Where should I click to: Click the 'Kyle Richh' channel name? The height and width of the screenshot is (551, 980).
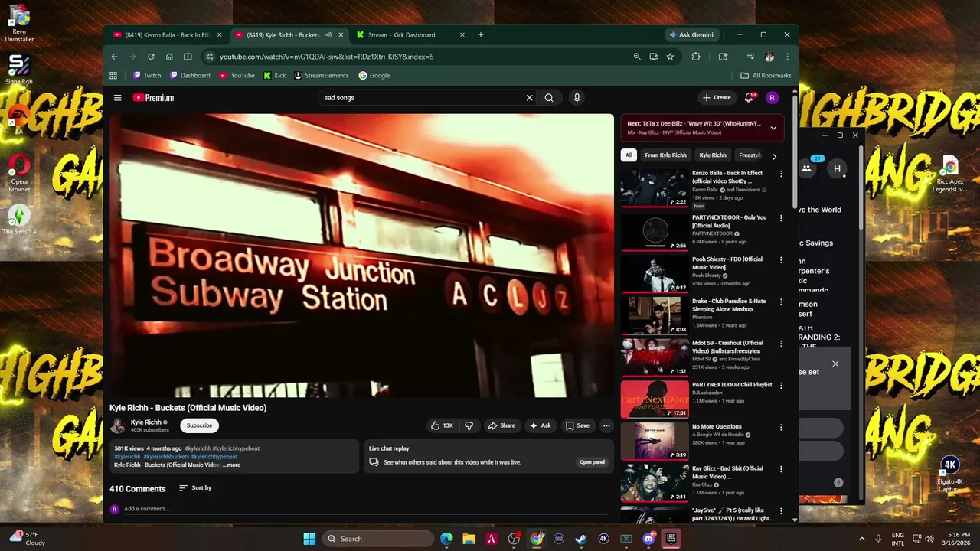pos(146,422)
